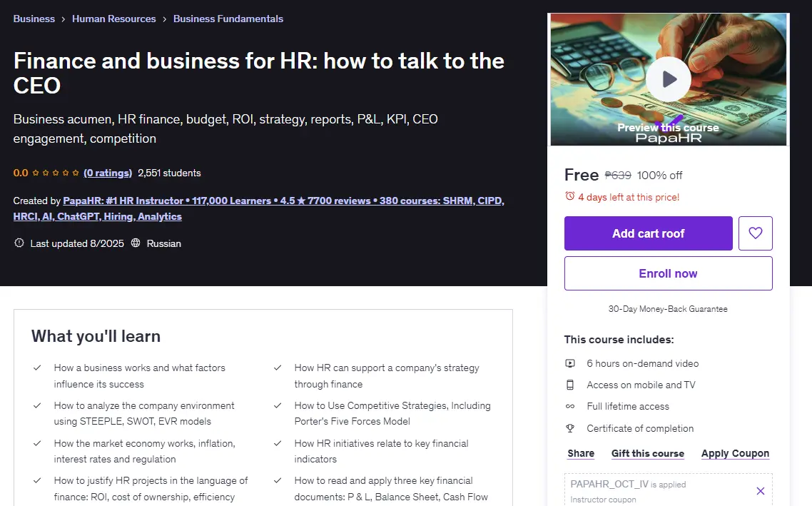
Task: Click checkmark beside 'How a business works'
Action: [x=37, y=368]
